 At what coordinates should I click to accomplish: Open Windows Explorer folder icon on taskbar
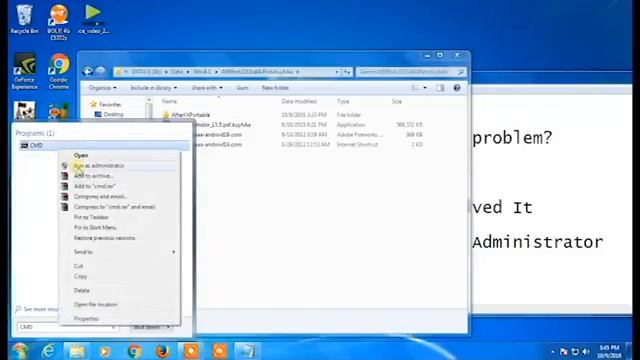(76, 351)
